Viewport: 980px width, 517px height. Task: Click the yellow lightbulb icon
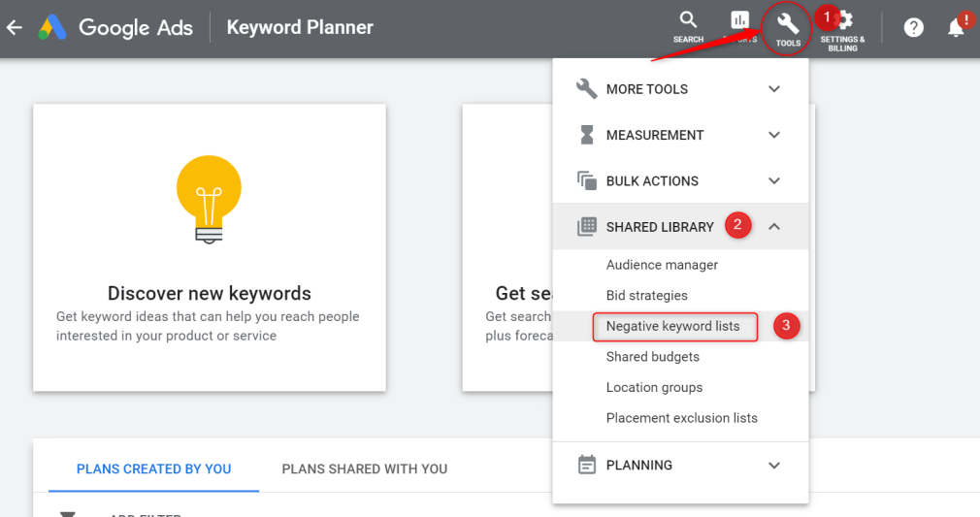209,200
